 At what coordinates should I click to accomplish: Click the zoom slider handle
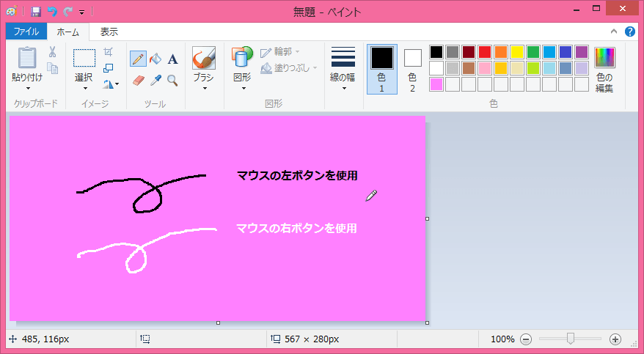[570, 339]
